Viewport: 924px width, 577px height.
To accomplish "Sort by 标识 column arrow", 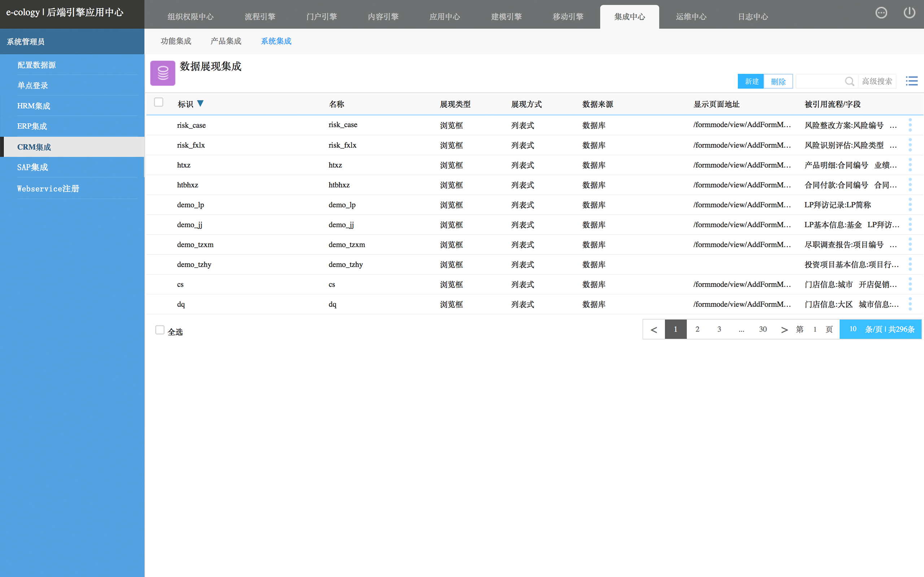I will tap(200, 104).
